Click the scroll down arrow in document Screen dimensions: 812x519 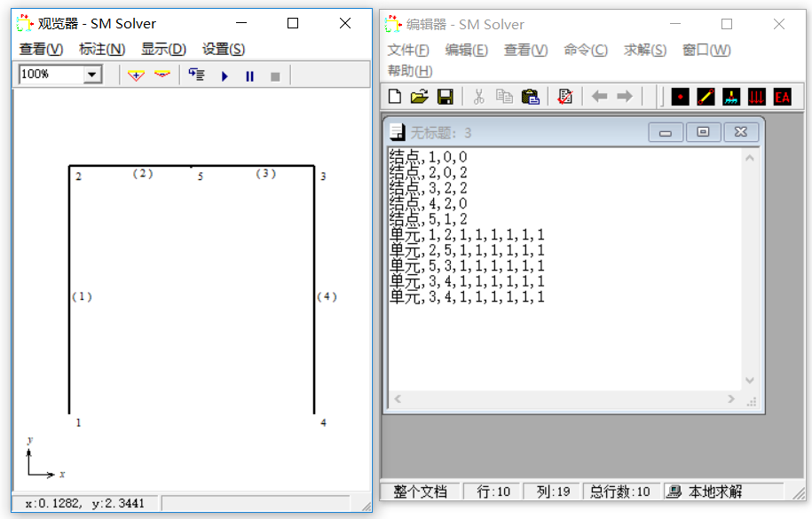749,381
